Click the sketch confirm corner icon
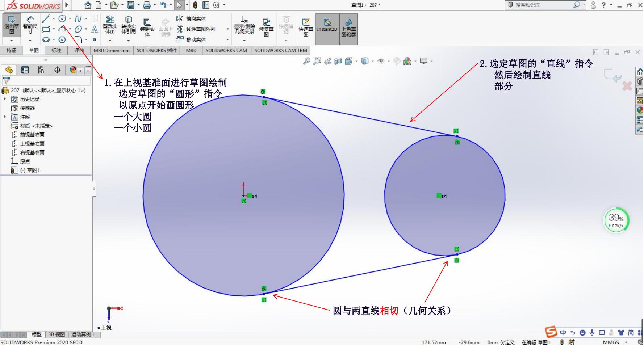 [x=613, y=75]
